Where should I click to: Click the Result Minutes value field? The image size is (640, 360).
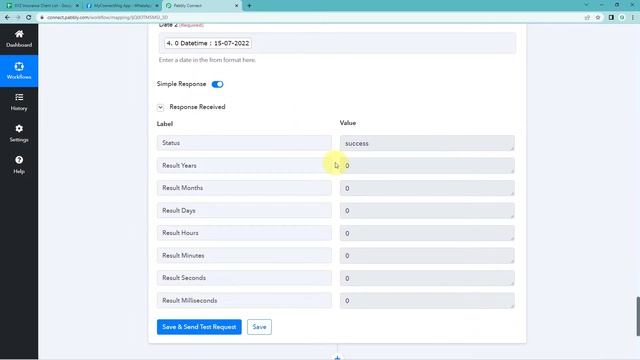[x=427, y=256]
